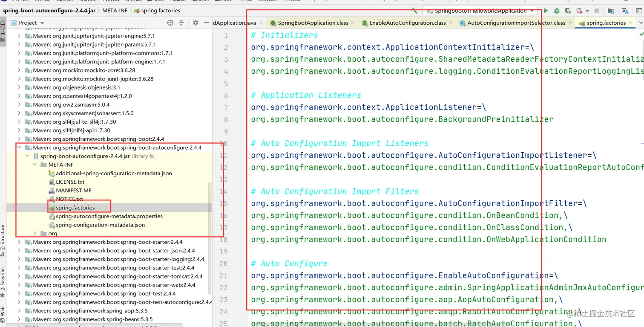The image size is (644, 327).
Task: Collapse the META-INF folder
Action: tap(35, 165)
